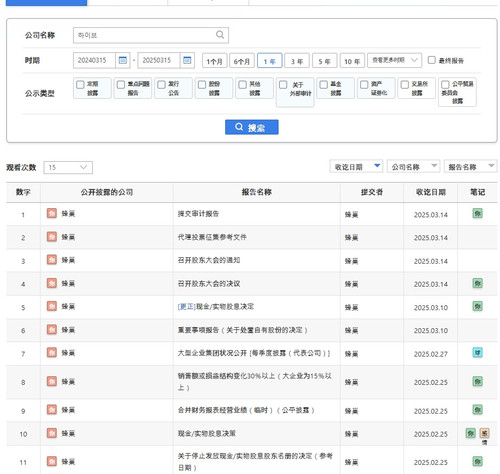Viewport: 500px width, 474px height.
Task: Open the start date calendar picker
Action: (x=123, y=60)
